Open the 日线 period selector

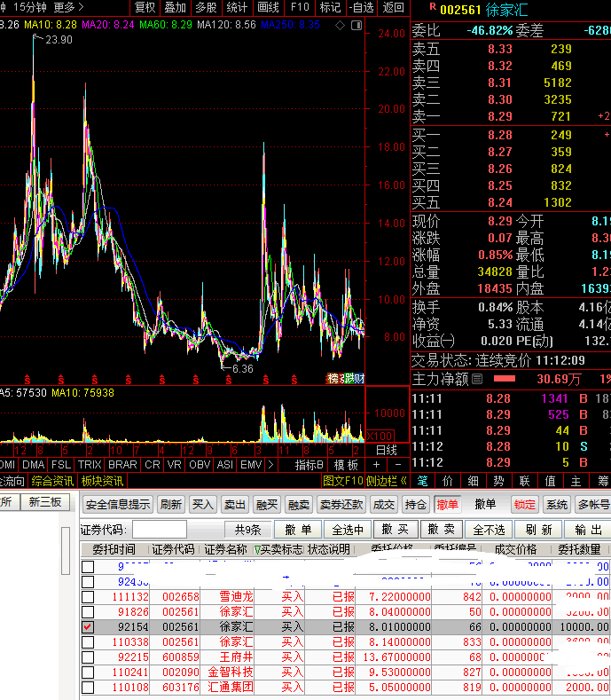tap(386, 450)
